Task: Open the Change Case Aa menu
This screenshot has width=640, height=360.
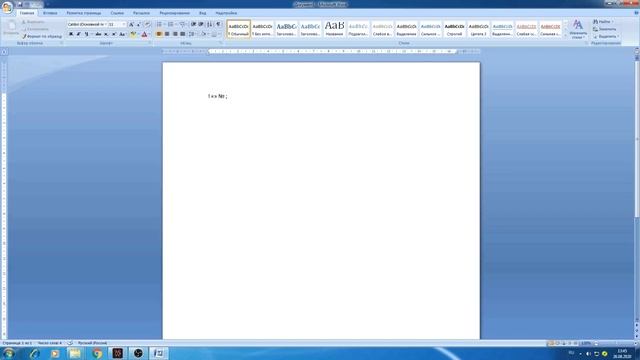Action: 122,34
